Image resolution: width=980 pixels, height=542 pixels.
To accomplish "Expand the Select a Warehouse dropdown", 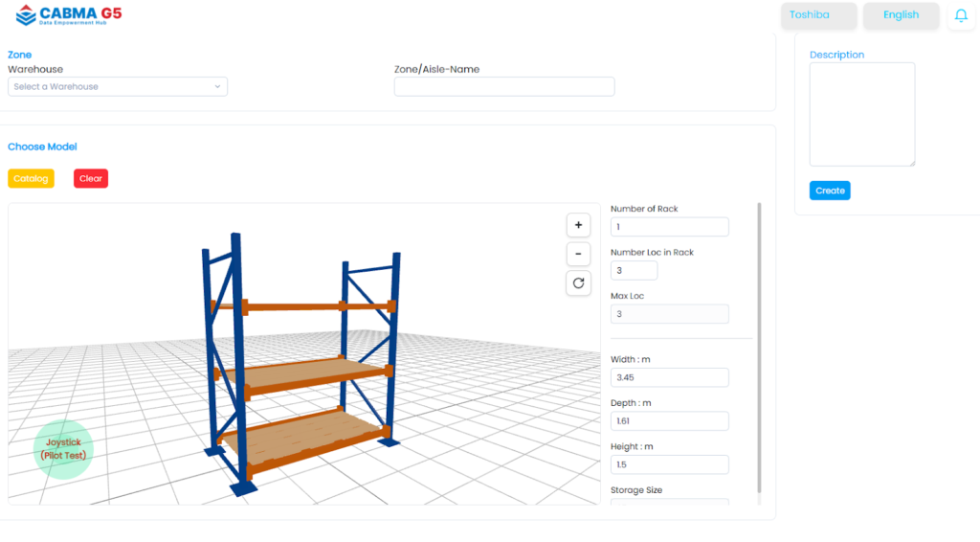I will pos(118,87).
